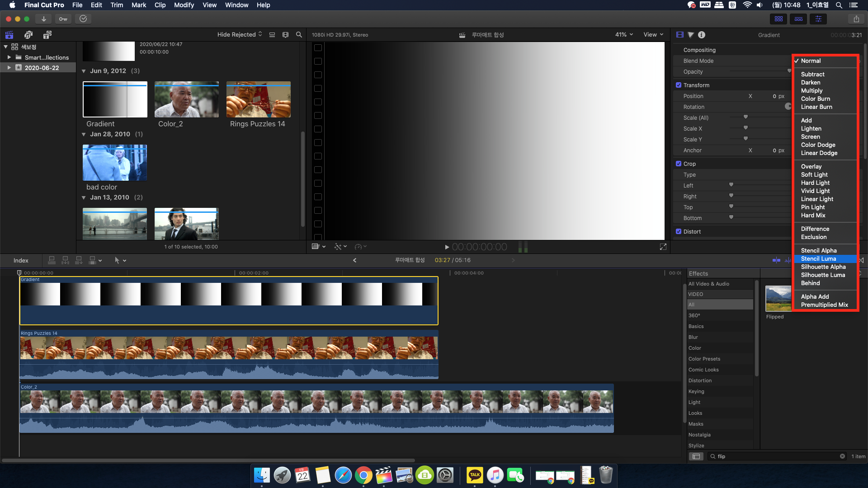Open the viewer zoom 41% dropdown
Image resolution: width=868 pixels, height=488 pixels.
coord(624,35)
